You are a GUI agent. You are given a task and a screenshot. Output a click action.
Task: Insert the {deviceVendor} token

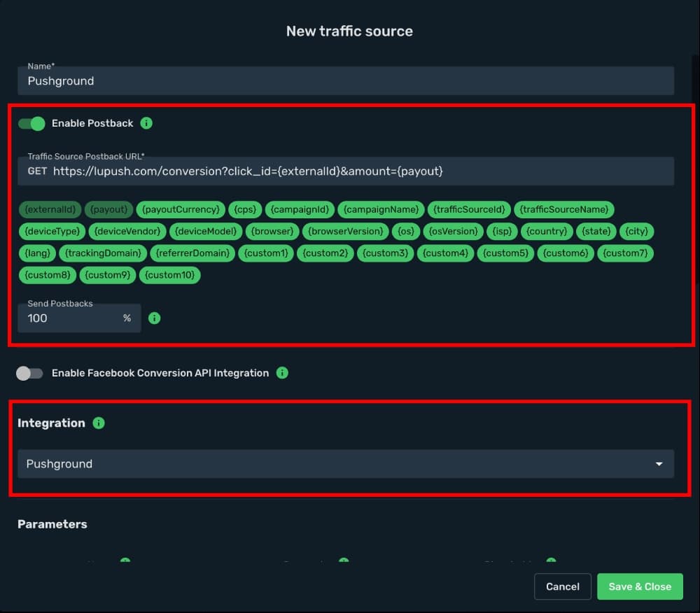click(127, 232)
